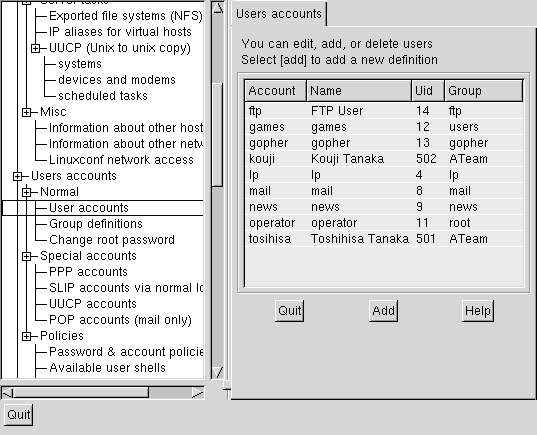Open SLIP accounts via normal login

pyautogui.click(x=126, y=288)
